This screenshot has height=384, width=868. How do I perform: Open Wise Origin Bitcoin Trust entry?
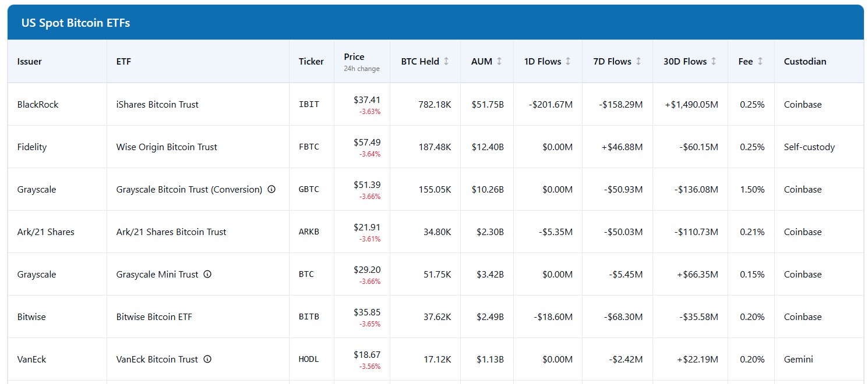coord(167,147)
